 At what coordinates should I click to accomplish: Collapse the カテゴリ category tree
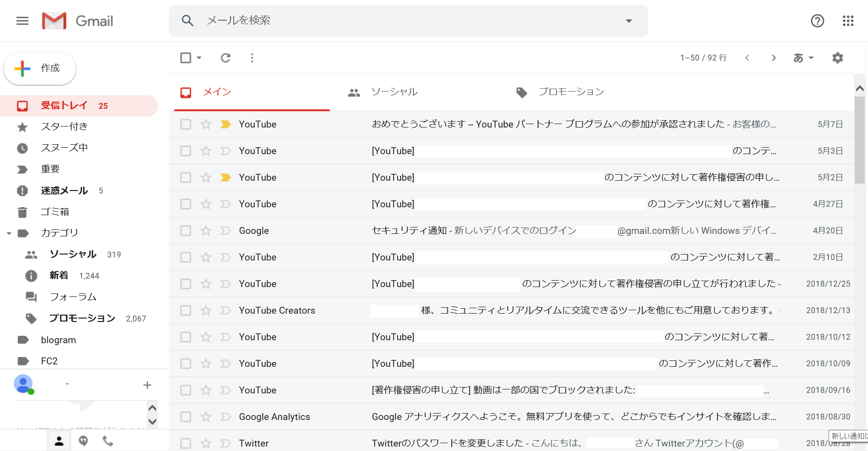(9, 233)
